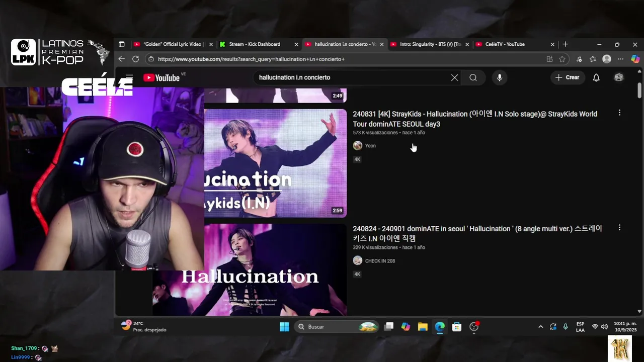The width and height of the screenshot is (644, 362).
Task: Click the browser address bar URL
Action: [x=251, y=59]
